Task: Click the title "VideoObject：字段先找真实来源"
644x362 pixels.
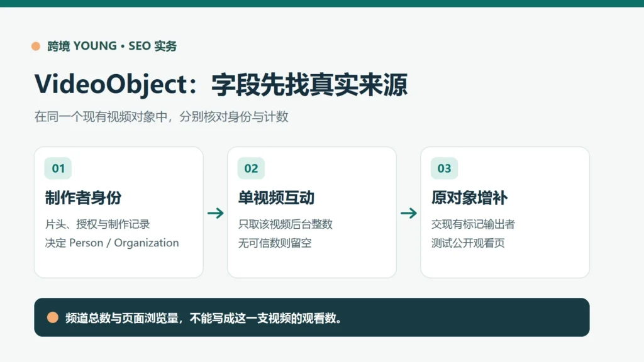Action: pyautogui.click(x=221, y=85)
